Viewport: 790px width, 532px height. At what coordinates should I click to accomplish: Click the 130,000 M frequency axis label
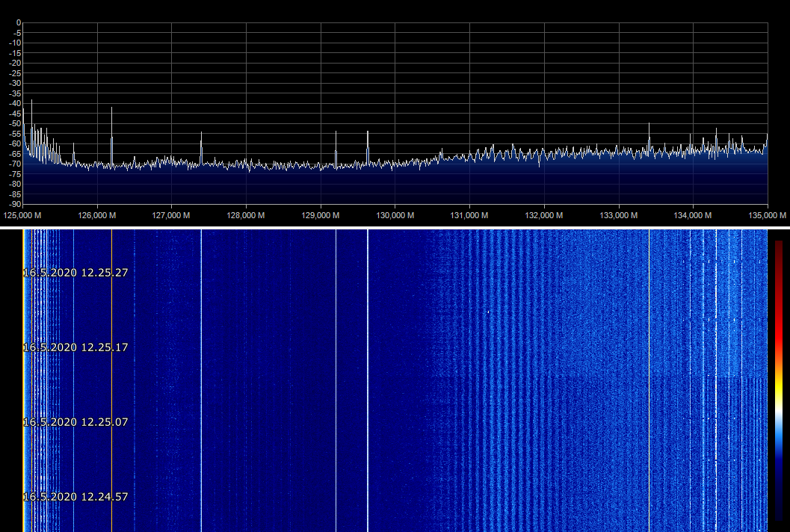(395, 215)
